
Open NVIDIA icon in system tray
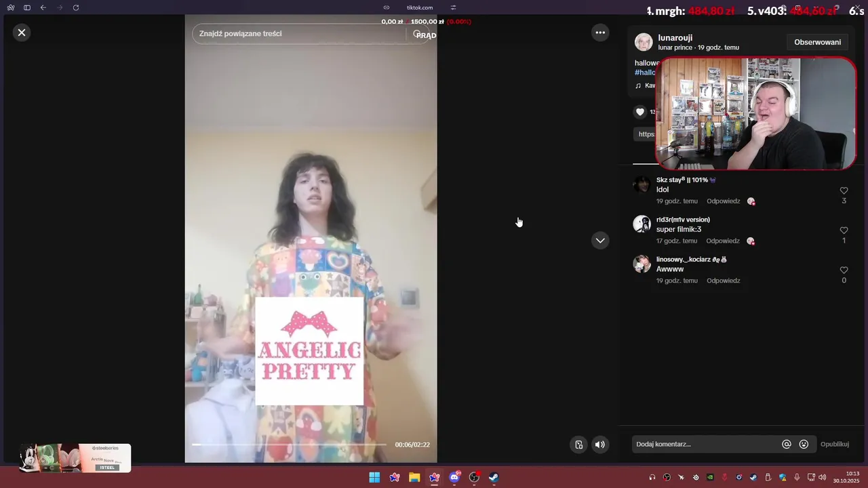[x=710, y=478]
